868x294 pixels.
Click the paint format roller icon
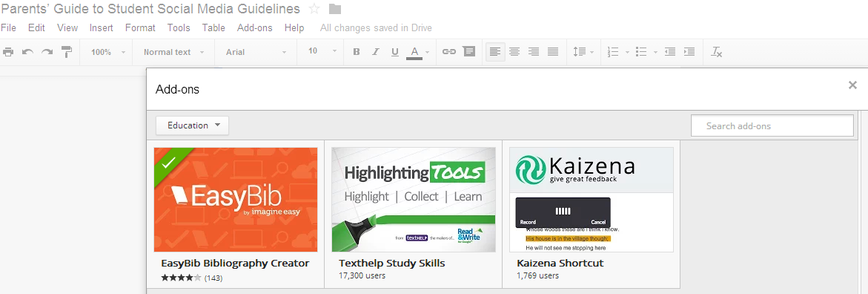click(x=67, y=52)
